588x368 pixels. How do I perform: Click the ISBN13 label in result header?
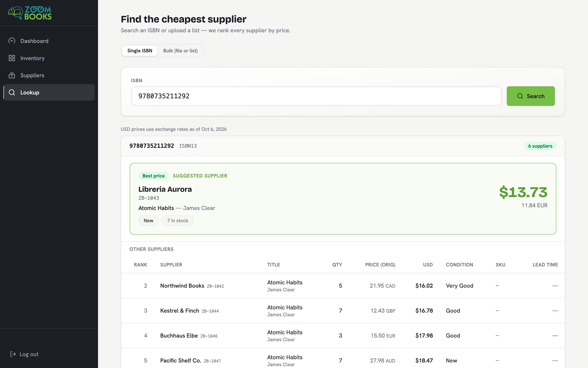(x=188, y=146)
